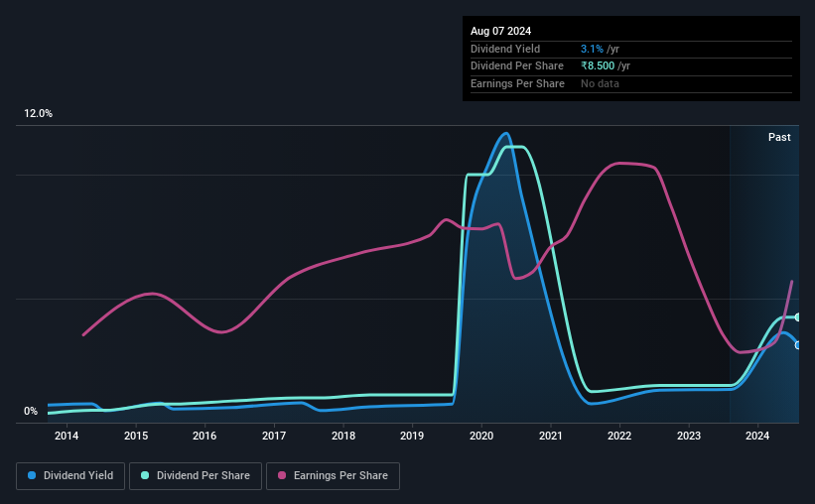This screenshot has height=504, width=815.
Task: Click the 2023 x-axis label
Action: pos(688,436)
